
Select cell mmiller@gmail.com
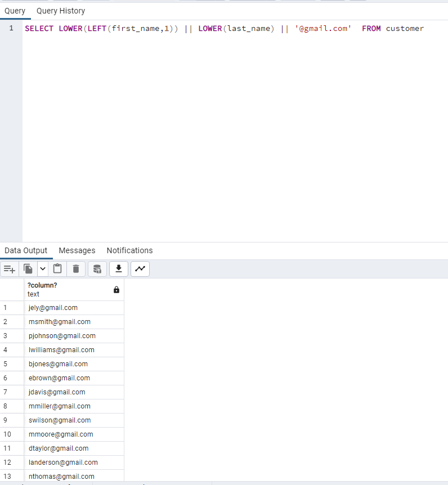(74, 406)
